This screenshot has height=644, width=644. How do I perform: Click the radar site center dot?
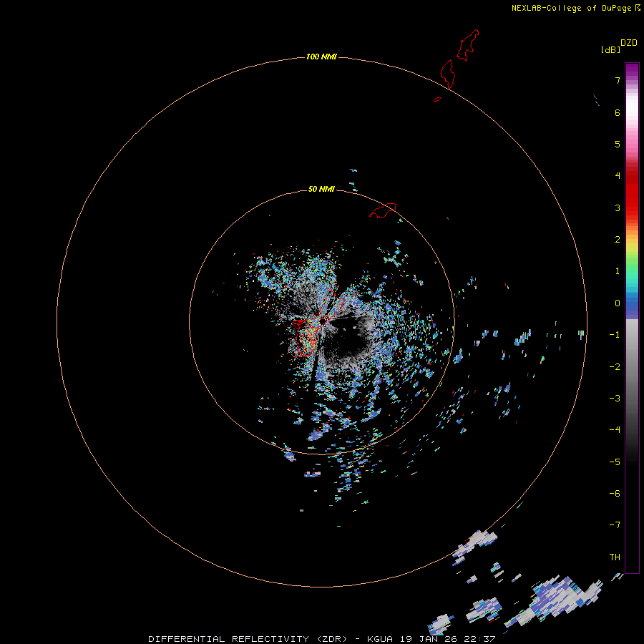(x=323, y=321)
